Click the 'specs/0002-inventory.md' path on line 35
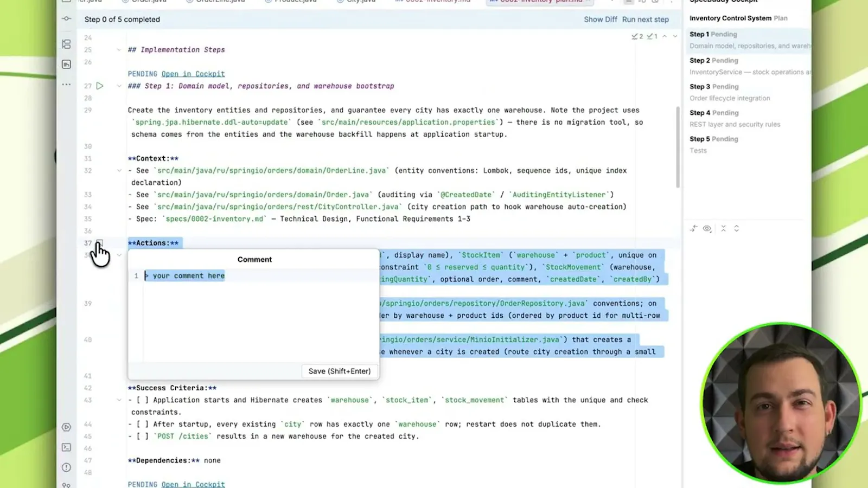Image resolution: width=868 pixels, height=488 pixels. 214,219
